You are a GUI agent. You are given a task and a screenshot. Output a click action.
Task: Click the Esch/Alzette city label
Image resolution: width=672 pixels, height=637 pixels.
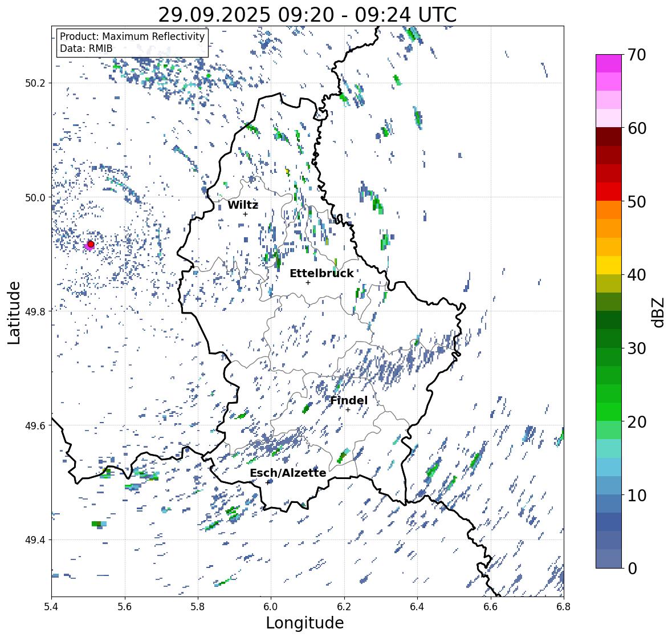tap(288, 473)
